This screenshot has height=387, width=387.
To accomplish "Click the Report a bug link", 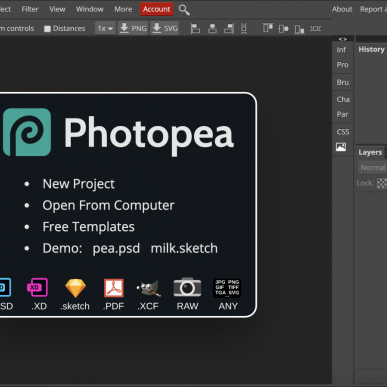I will (373, 9).
